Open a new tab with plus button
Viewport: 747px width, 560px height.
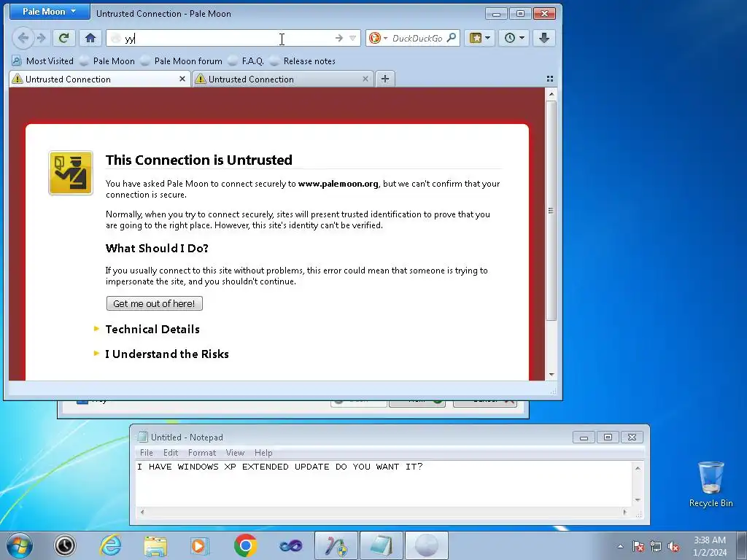click(385, 79)
